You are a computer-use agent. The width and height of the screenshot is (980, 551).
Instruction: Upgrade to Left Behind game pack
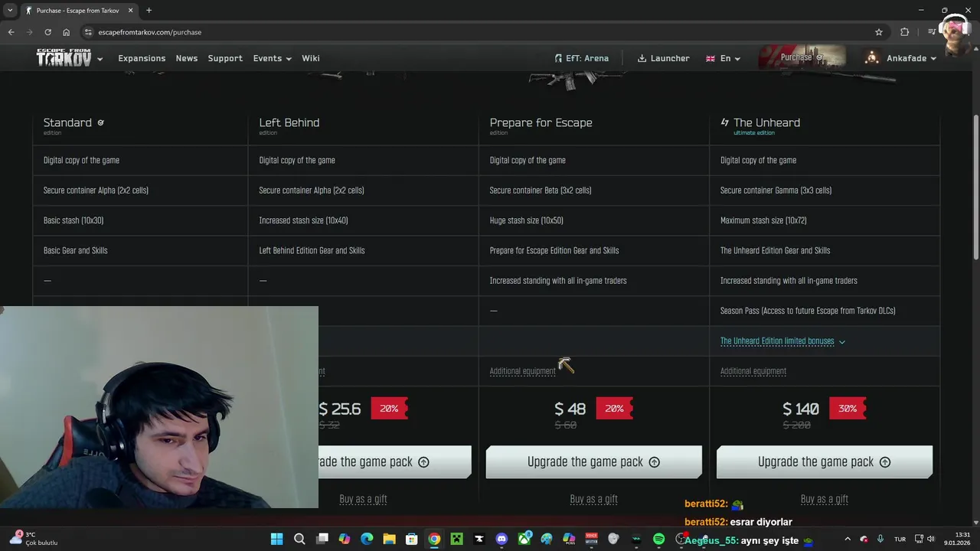coord(395,462)
